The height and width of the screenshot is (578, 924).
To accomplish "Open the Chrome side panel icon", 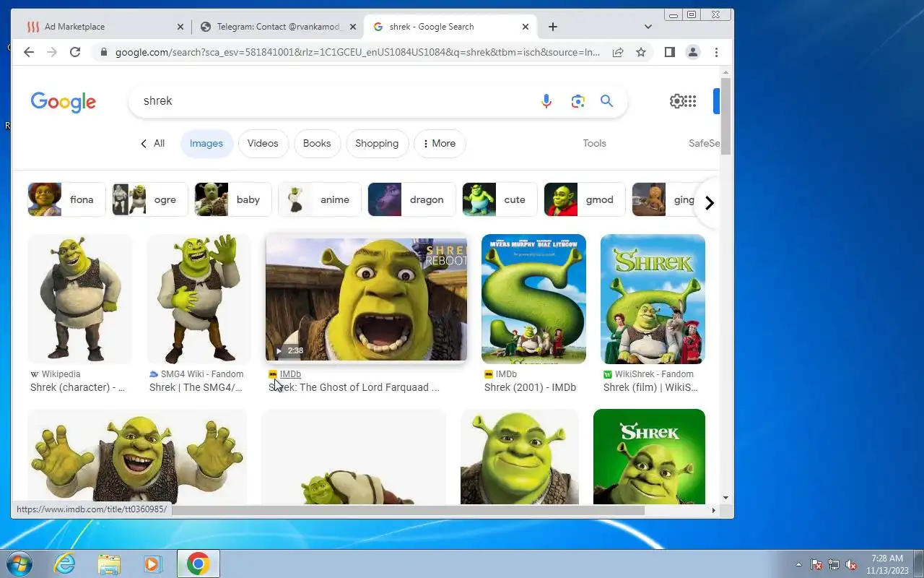I will pos(670,52).
